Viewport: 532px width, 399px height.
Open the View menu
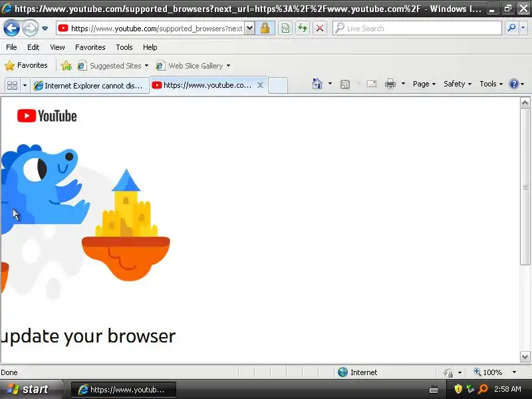57,47
